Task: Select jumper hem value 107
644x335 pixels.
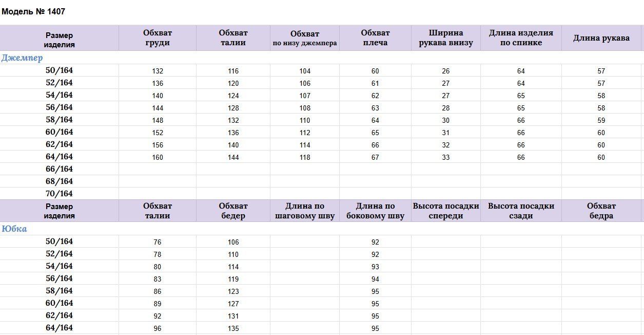Action: tap(305, 96)
